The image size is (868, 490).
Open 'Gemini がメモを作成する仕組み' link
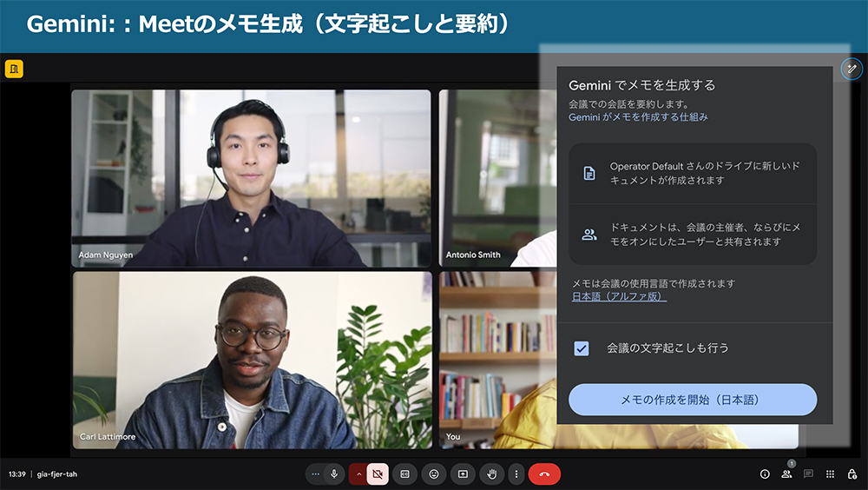coord(638,117)
